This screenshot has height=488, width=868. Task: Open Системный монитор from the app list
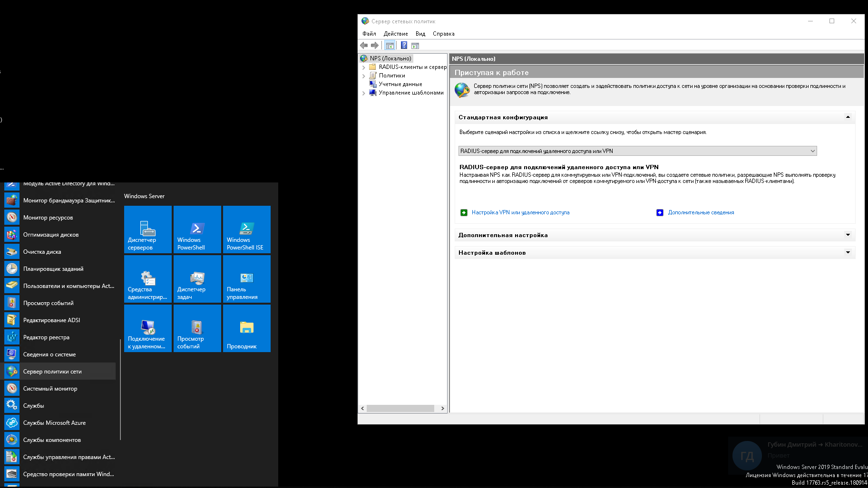click(59, 389)
